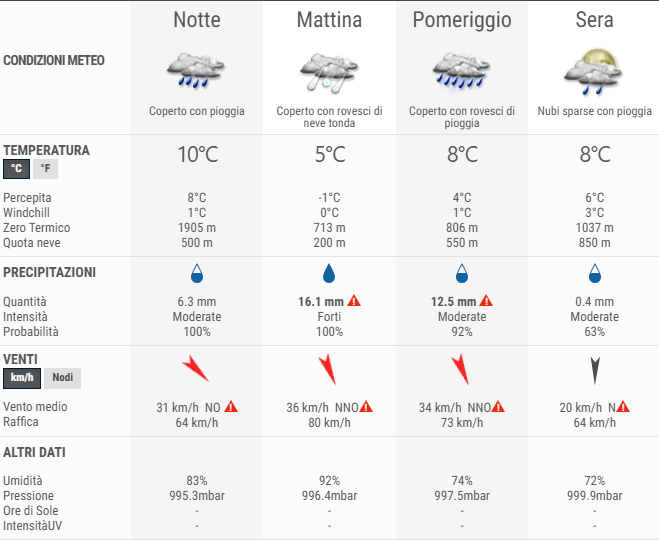The width and height of the screenshot is (659, 542).
Task: Click the Sera column header
Action: pyautogui.click(x=594, y=20)
